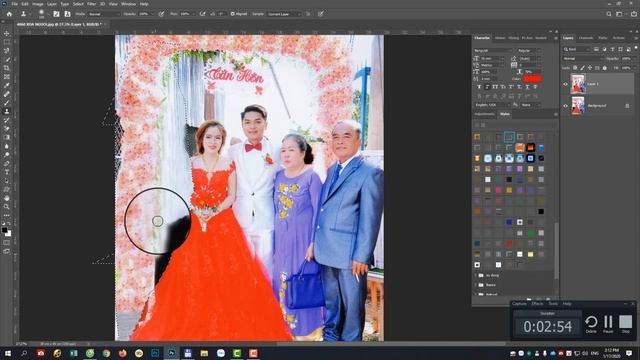This screenshot has height=360, width=640.
Task: Select the Blur tool
Action: click(x=7, y=146)
